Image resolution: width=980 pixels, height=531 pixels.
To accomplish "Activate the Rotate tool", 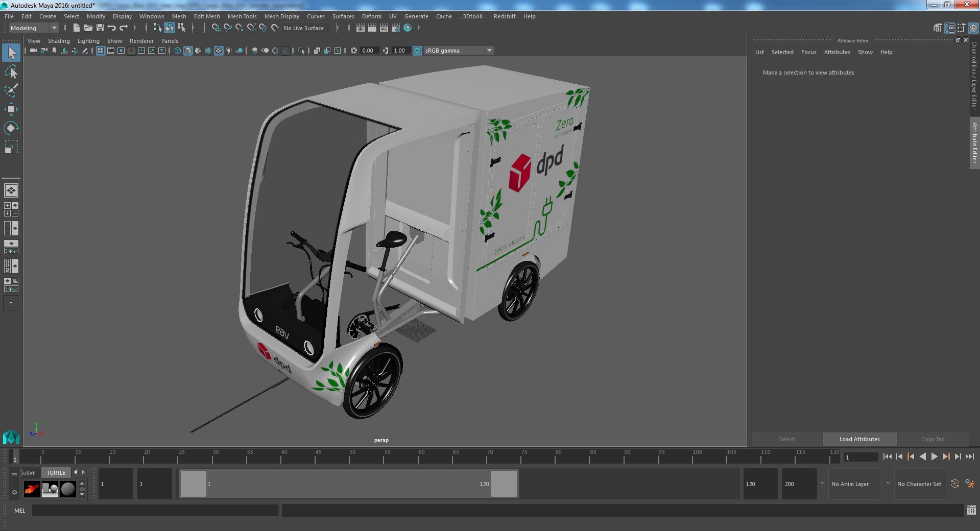I will pos(11,128).
